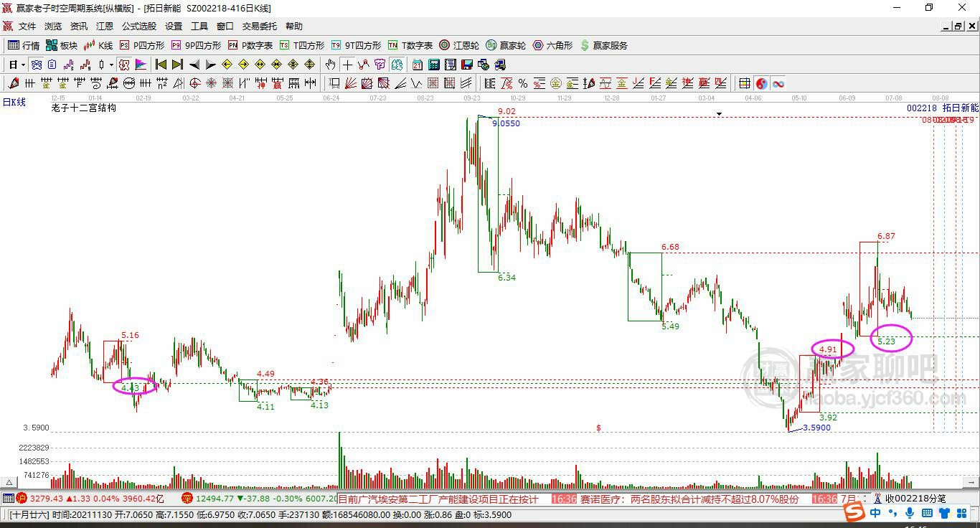Open the 交易委托 menu
Screen dimensions: 980x528
tap(259, 27)
